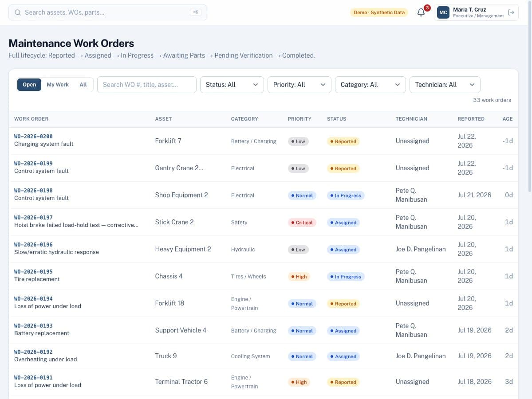Focus the global search assets field
Viewport: 532px width, 399px height.
(107, 12)
